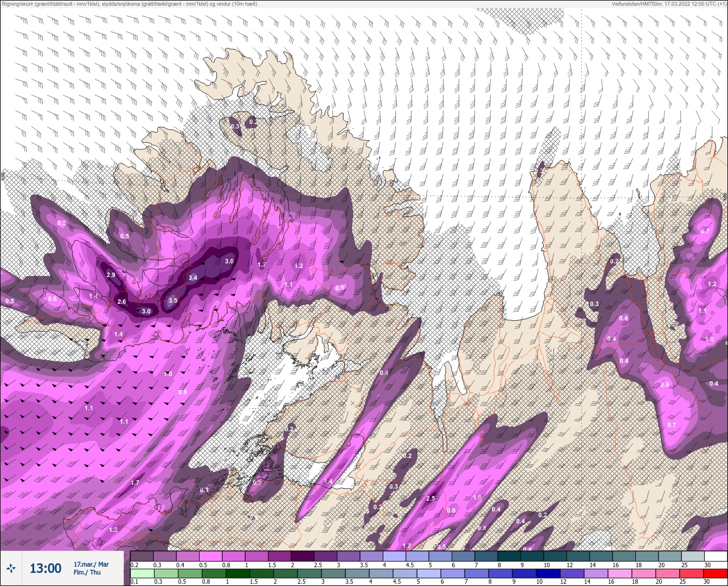Click the 3.5 precipitation value on the map
728x586 pixels.
pos(173,300)
